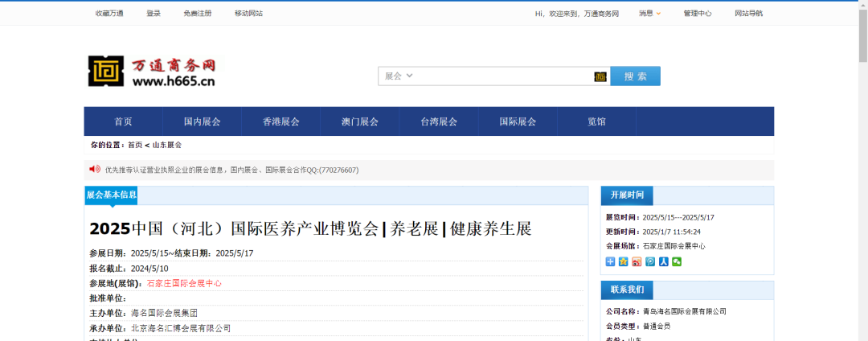Share via the green WeChat icon

(677, 262)
